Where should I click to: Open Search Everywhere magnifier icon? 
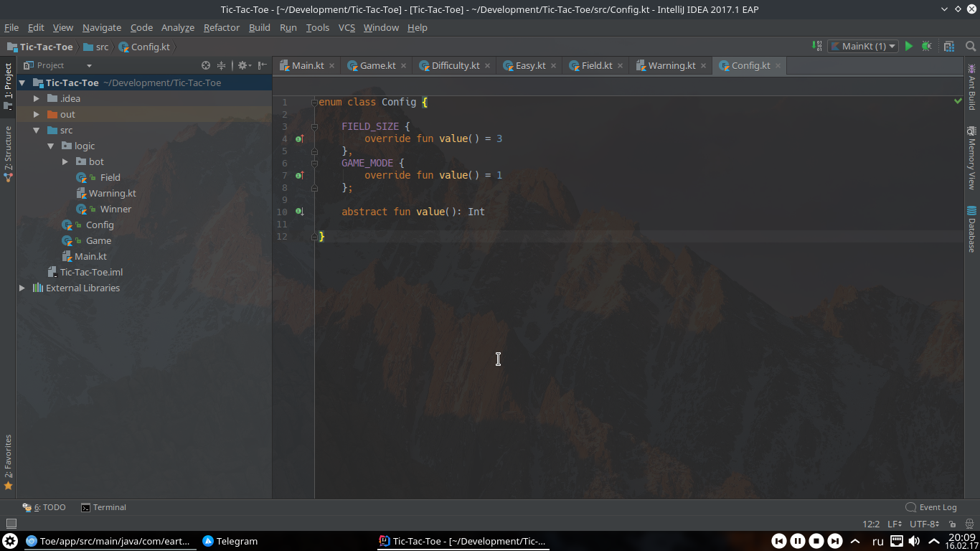point(971,47)
